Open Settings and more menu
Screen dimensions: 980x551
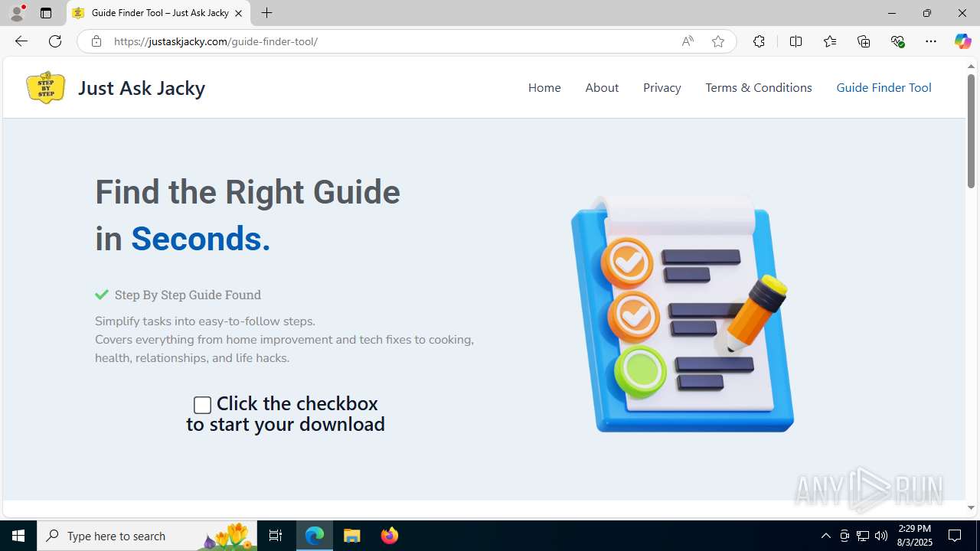click(x=931, y=41)
